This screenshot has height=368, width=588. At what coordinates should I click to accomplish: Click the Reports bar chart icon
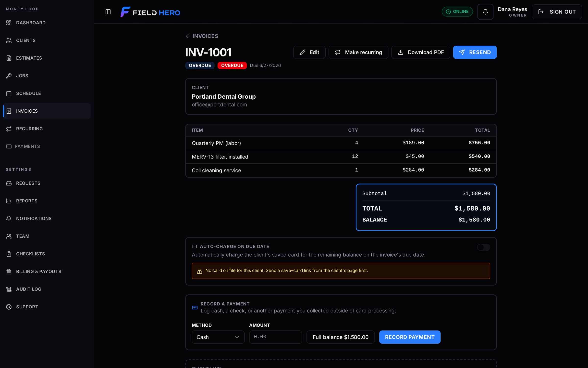click(x=9, y=201)
